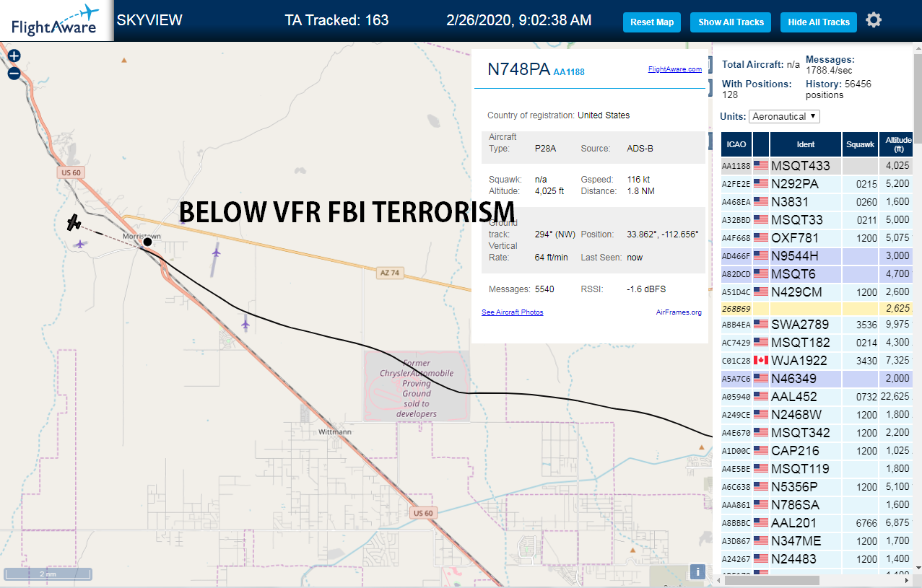
Task: Select the MSQT33 aircraft row
Action: click(817, 220)
